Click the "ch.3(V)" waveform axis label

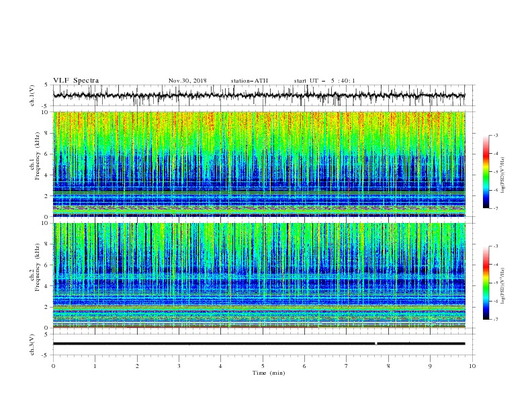coord(32,345)
